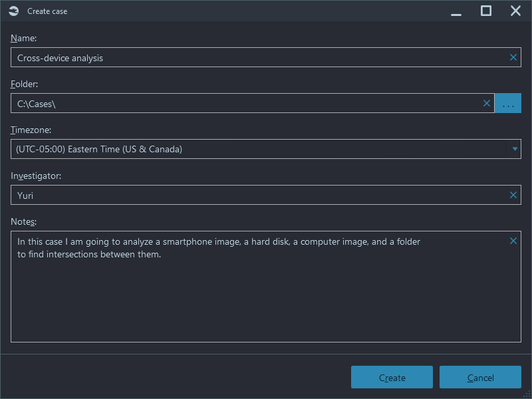Screen dimensions: 532x399
Task: Clear the Folder path using its X icon
Action: (487, 103)
